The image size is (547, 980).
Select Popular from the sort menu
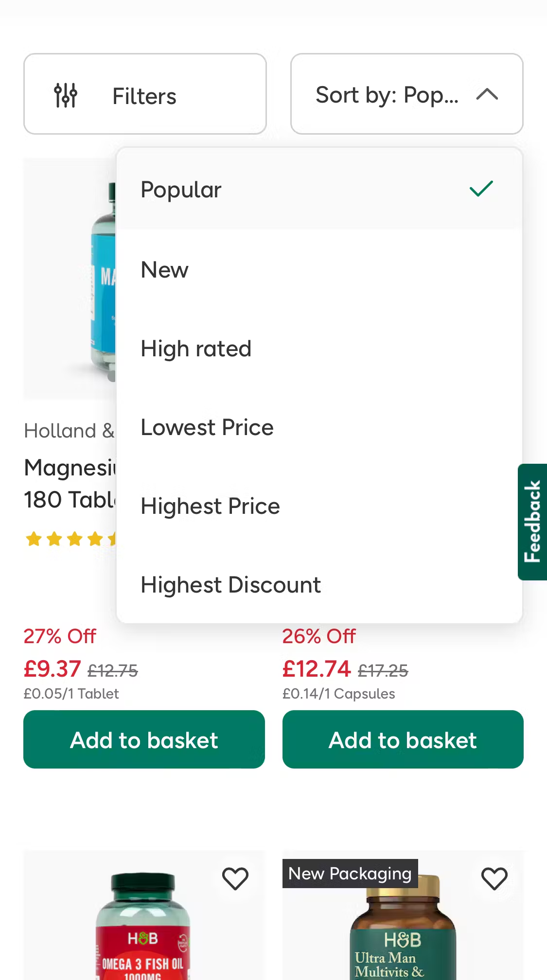pyautogui.click(x=180, y=189)
